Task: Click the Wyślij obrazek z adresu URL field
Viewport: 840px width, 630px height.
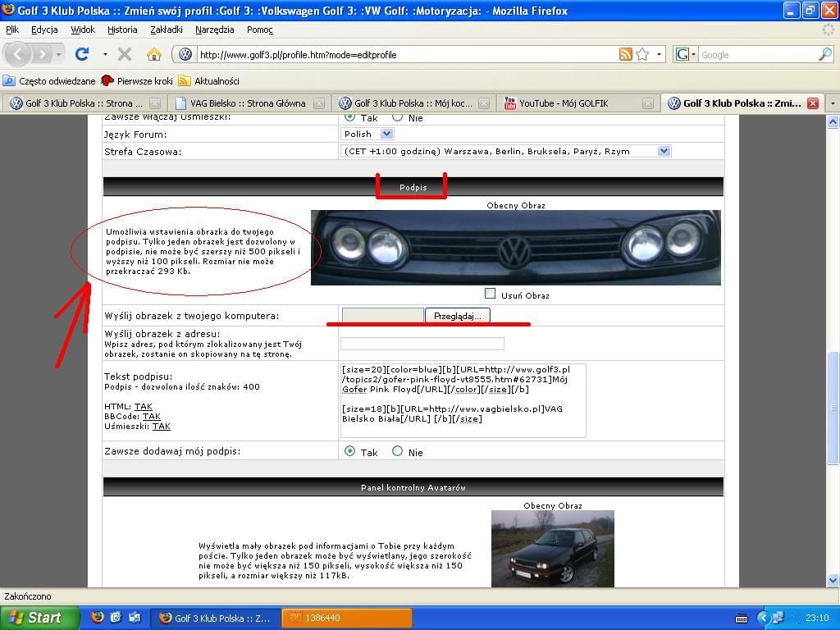Action: [x=422, y=343]
